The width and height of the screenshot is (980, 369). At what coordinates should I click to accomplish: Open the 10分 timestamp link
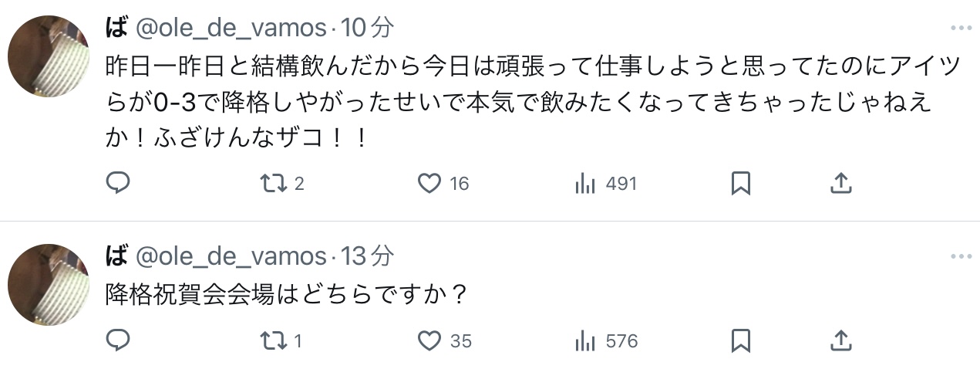[x=367, y=28]
